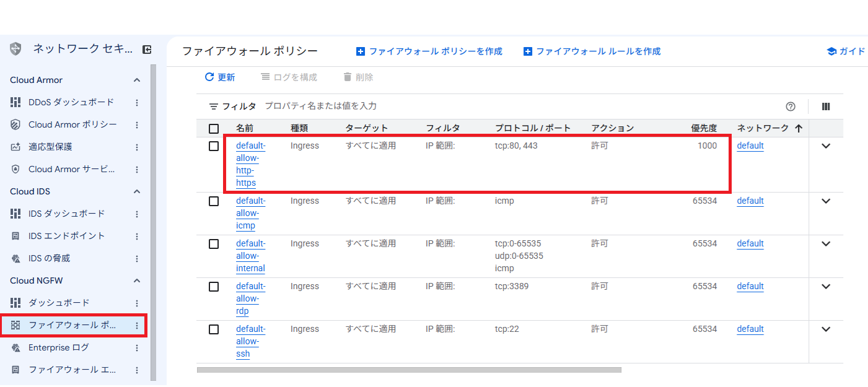
Task: Check the default-allow-http-https row checkbox
Action: [214, 146]
